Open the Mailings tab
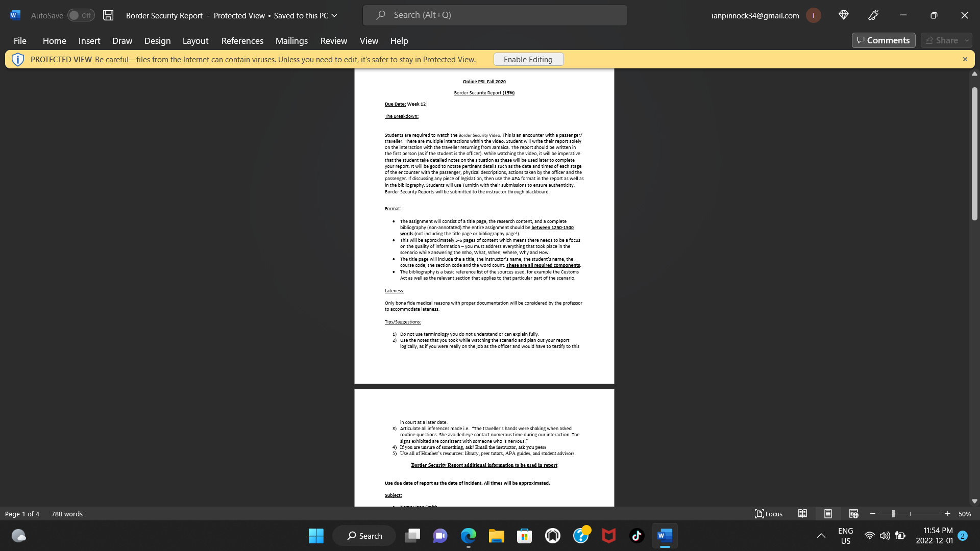 coord(291,41)
